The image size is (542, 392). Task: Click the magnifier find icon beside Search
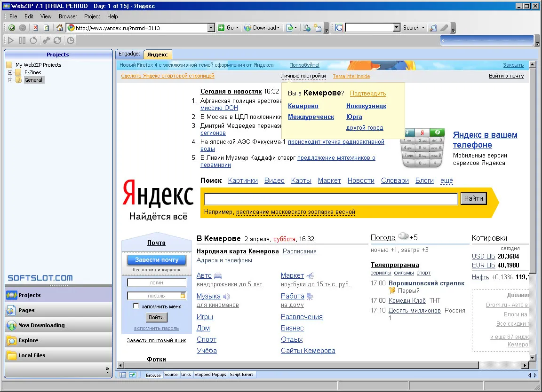click(433, 28)
